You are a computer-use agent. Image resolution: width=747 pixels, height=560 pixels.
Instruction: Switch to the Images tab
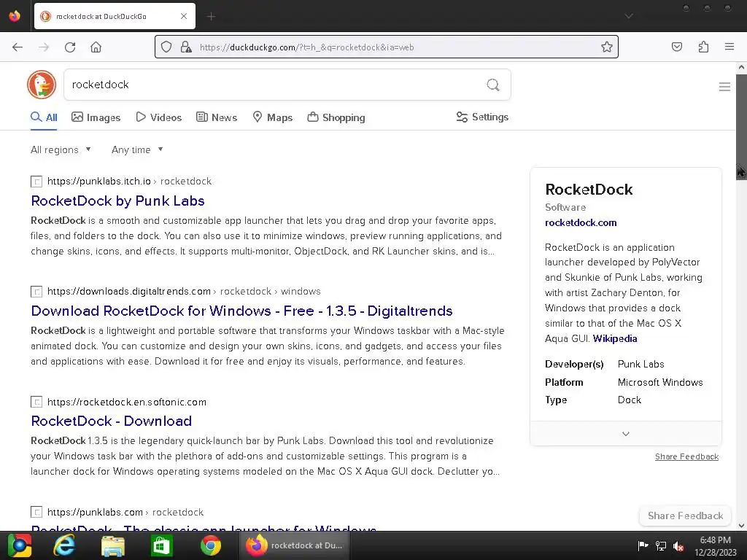tap(96, 117)
